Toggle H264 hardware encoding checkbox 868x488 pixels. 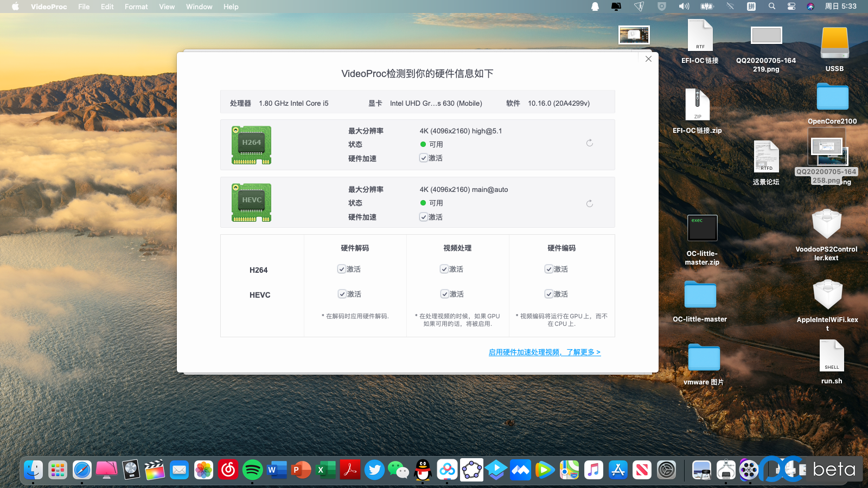549,269
